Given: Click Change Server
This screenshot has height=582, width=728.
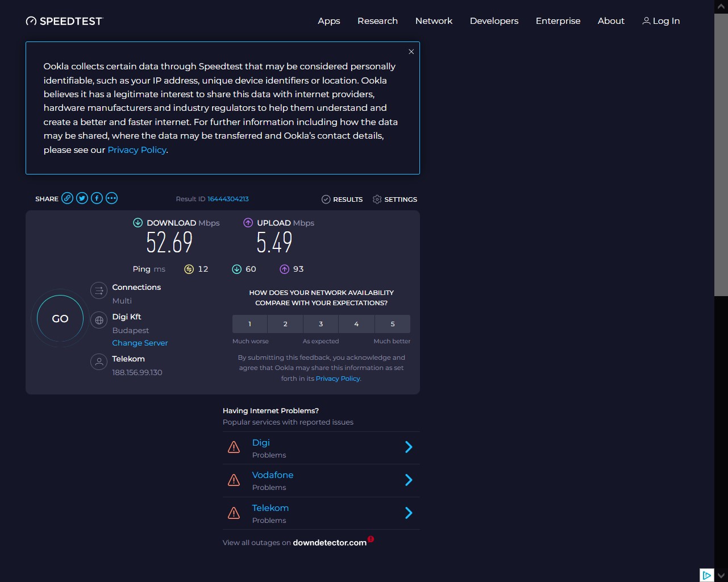Looking at the screenshot, I should pyautogui.click(x=140, y=343).
